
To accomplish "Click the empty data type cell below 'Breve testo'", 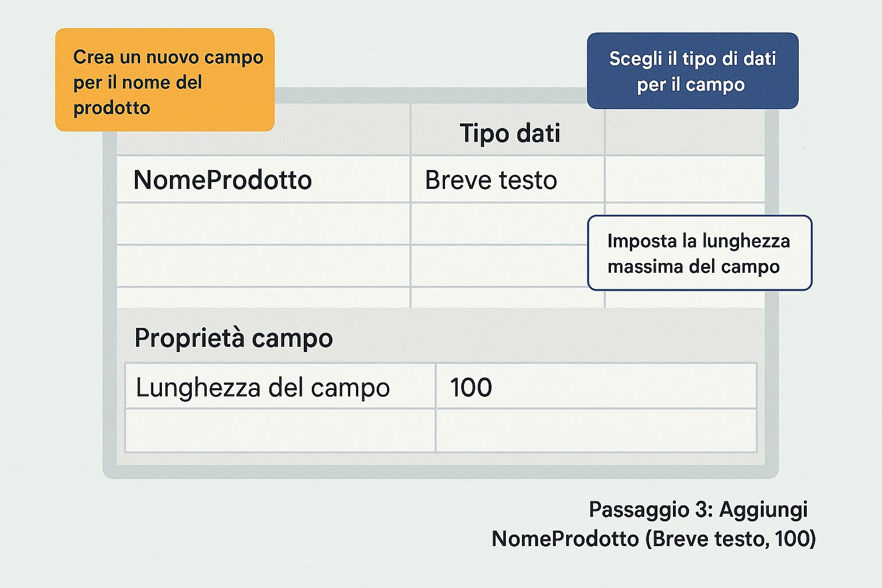I will coord(498,224).
